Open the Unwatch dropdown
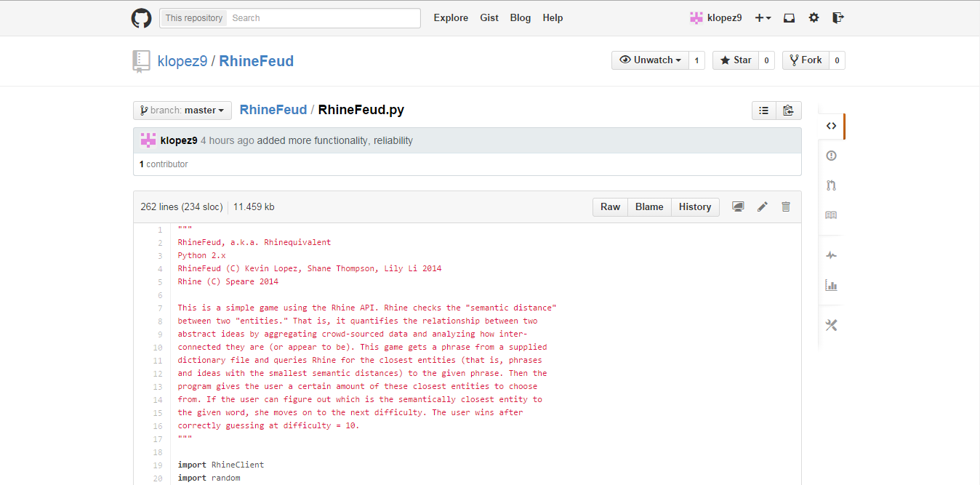The width and height of the screenshot is (980, 485). click(650, 60)
